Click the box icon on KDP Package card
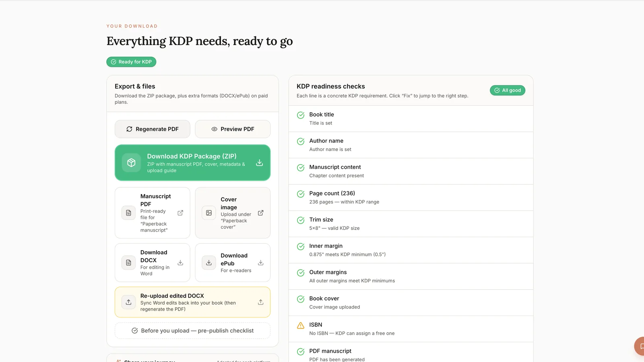The height and width of the screenshot is (362, 644). [x=131, y=162]
